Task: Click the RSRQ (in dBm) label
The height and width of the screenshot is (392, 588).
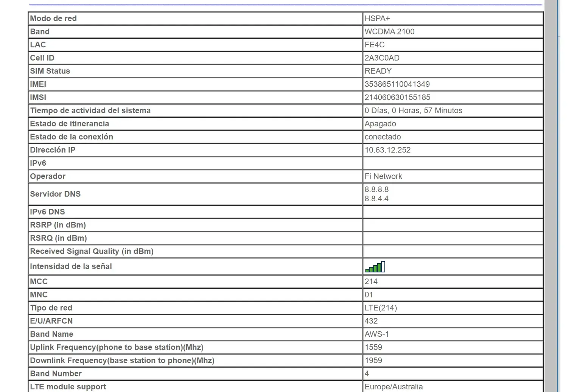Action: pyautogui.click(x=58, y=238)
